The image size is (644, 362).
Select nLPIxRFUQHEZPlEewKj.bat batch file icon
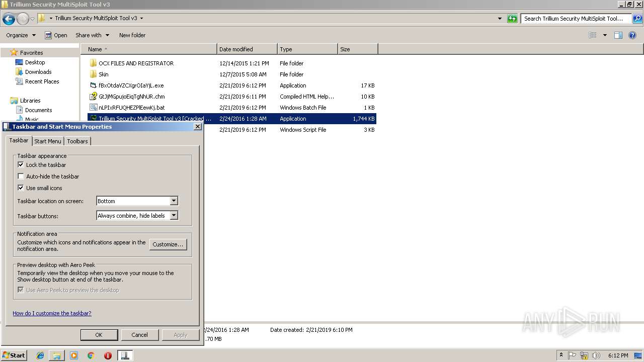click(93, 108)
